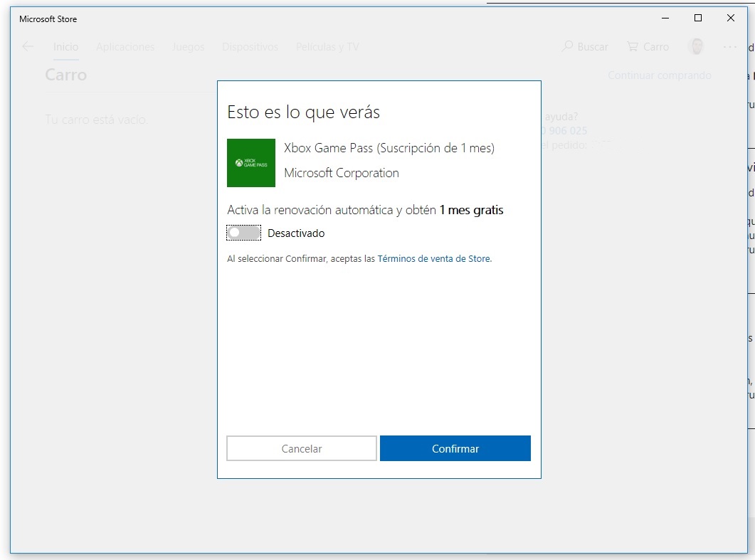Click the Xbox Game Pass subscription title
The image size is (755, 560).
click(x=389, y=148)
